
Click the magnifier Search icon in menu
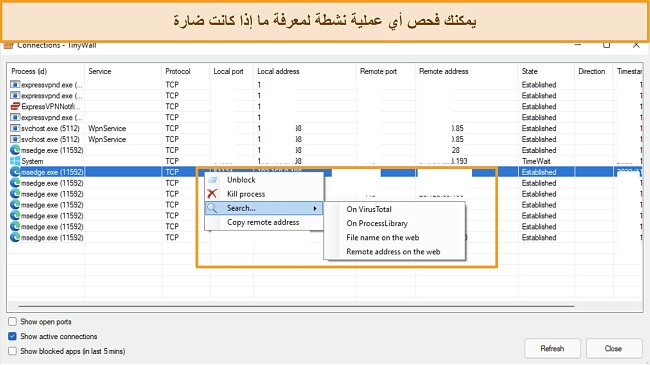point(212,208)
